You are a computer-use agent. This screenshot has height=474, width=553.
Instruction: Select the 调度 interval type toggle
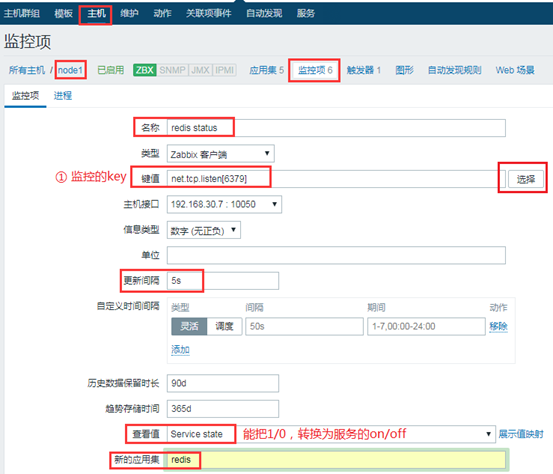pos(224,326)
